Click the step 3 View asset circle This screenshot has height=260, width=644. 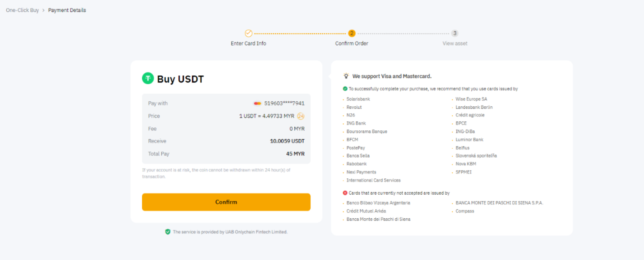455,33
